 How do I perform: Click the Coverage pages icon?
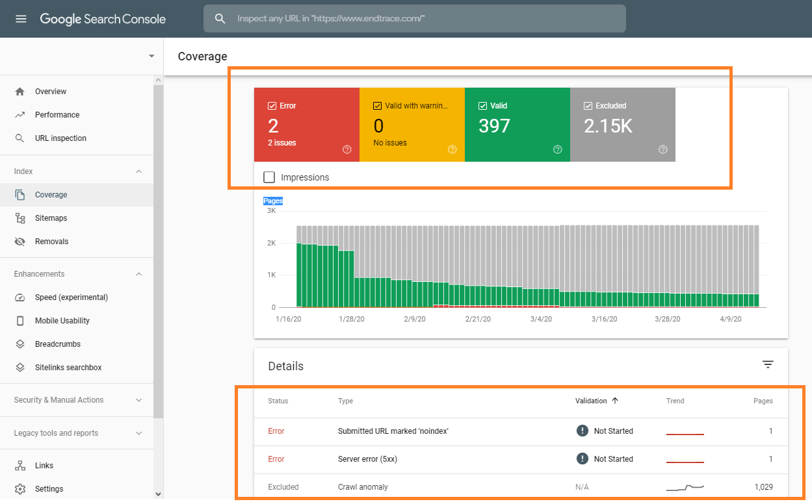pyautogui.click(x=20, y=195)
